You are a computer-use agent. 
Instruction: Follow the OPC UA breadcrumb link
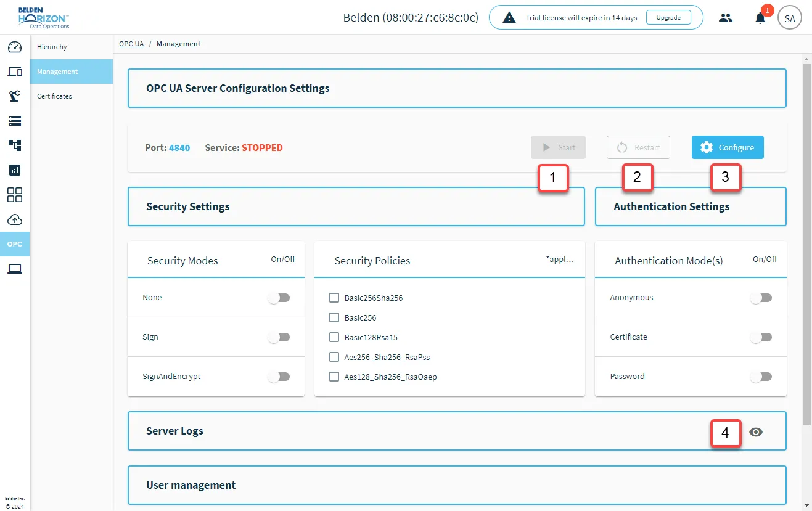(131, 44)
